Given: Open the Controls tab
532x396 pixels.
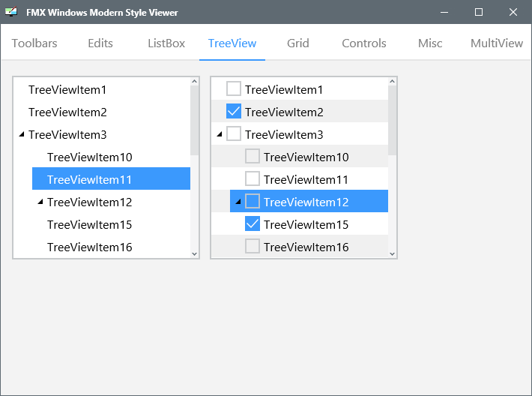Looking at the screenshot, I should (363, 43).
